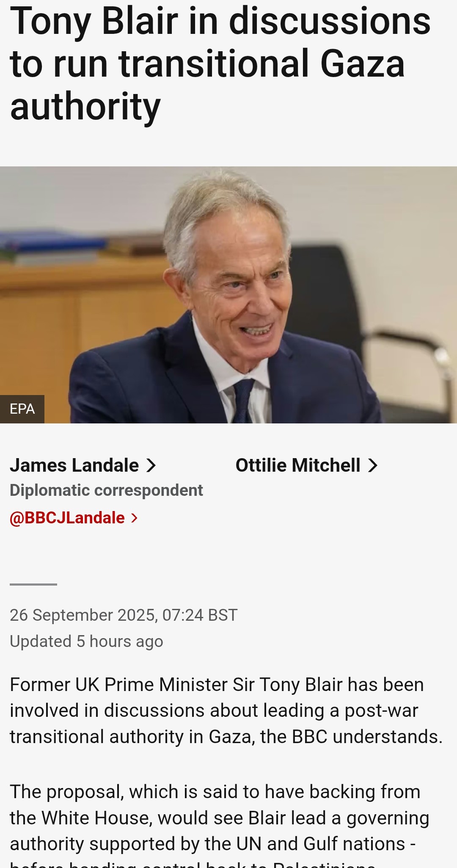
Task: Click the line starting "Former UK Prime Minister"
Action: pyautogui.click(x=217, y=685)
